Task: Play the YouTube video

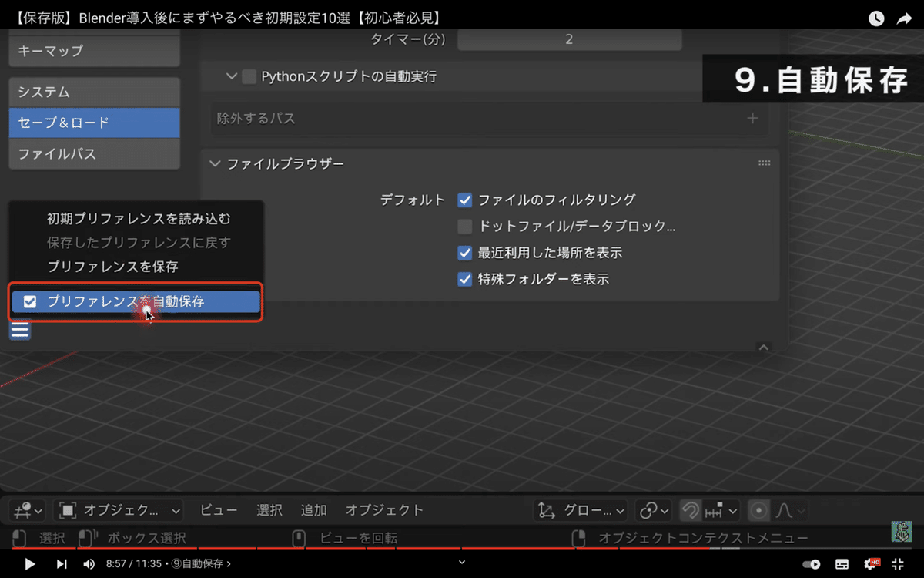Action: pos(30,564)
